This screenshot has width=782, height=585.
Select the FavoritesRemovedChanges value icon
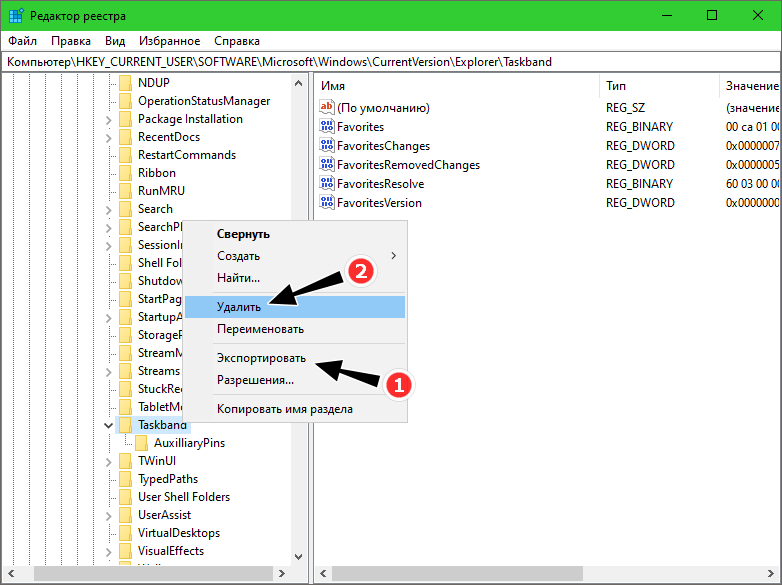coord(327,165)
